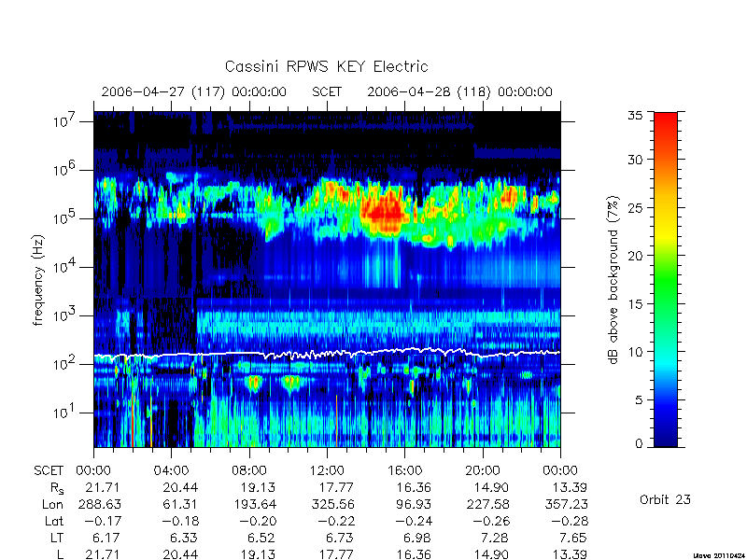The image size is (747, 560).
Task: Click the Rs value '17.77'
Action: (336, 487)
